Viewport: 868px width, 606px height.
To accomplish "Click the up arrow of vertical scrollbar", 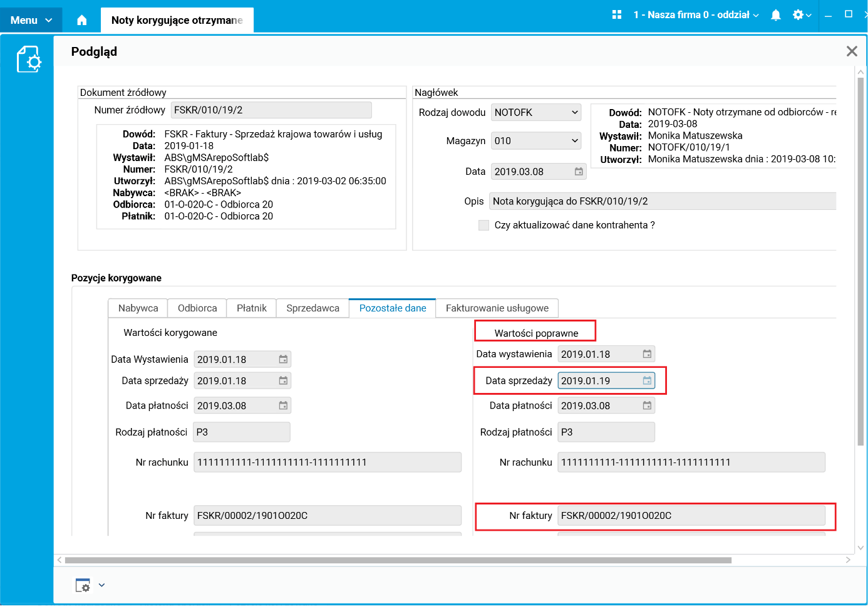I will 860,72.
